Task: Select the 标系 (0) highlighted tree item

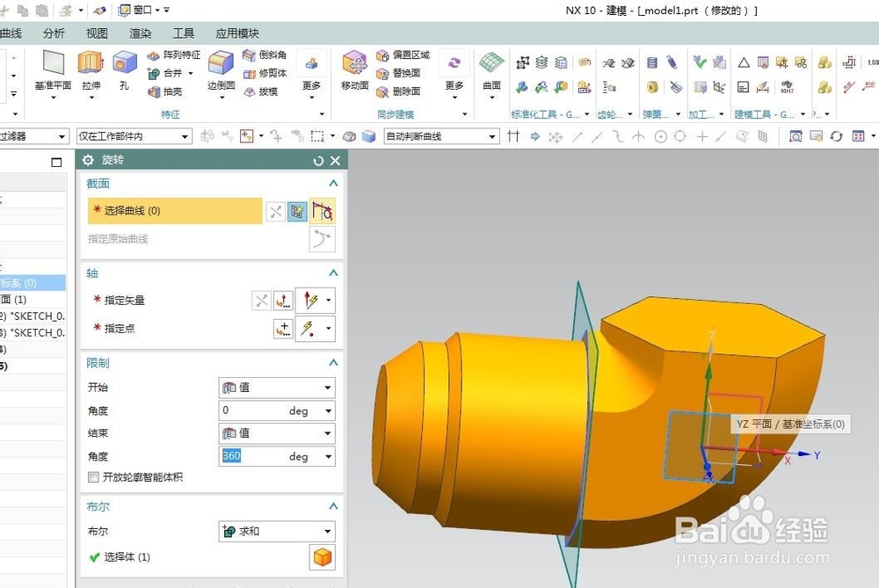Action: pyautogui.click(x=33, y=283)
